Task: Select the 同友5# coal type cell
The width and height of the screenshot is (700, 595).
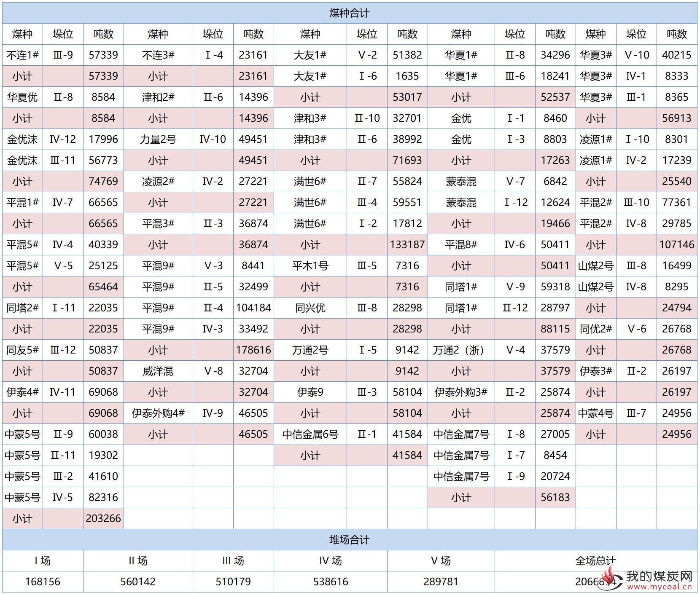Action: pyautogui.click(x=22, y=350)
